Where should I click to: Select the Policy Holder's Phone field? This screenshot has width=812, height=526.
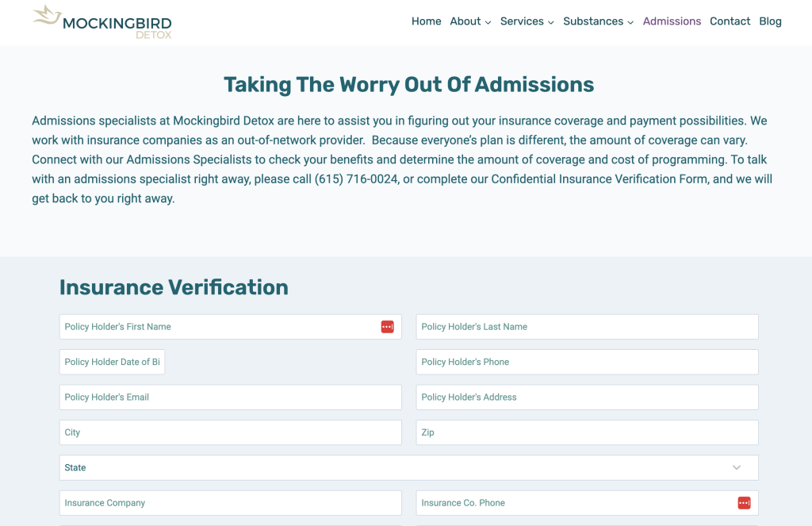tap(587, 362)
